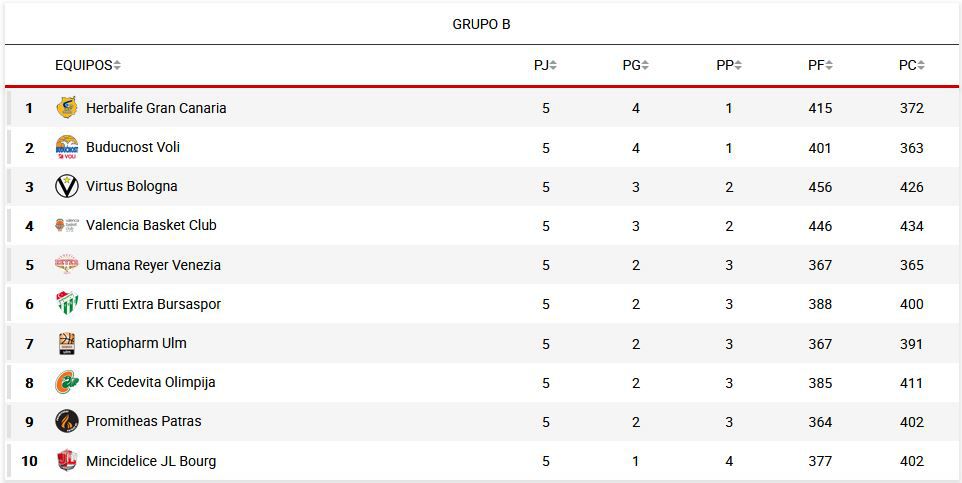
Task: Sort by PG wins column arrows
Action: (x=645, y=65)
